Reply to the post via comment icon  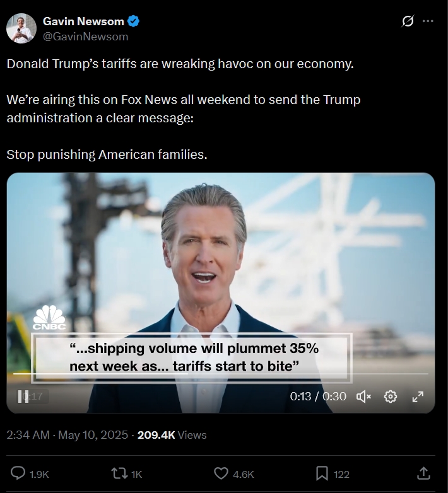tap(19, 473)
